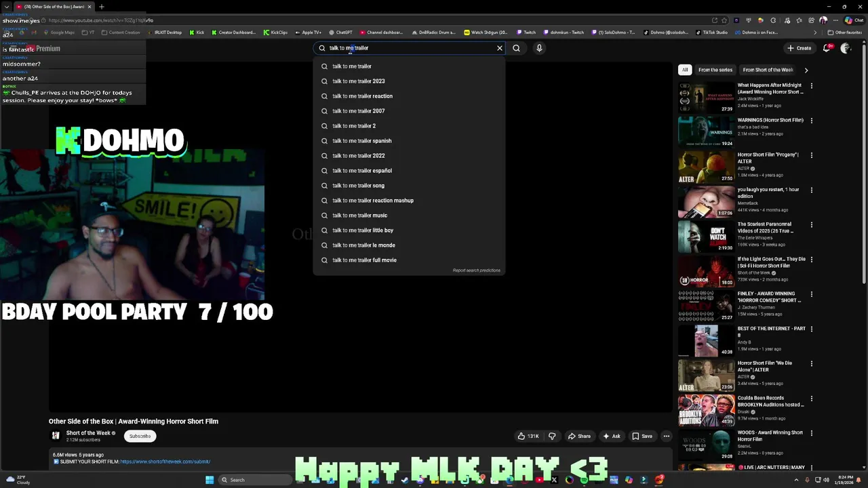Open a new browser tab
The image size is (868, 488).
point(101,7)
